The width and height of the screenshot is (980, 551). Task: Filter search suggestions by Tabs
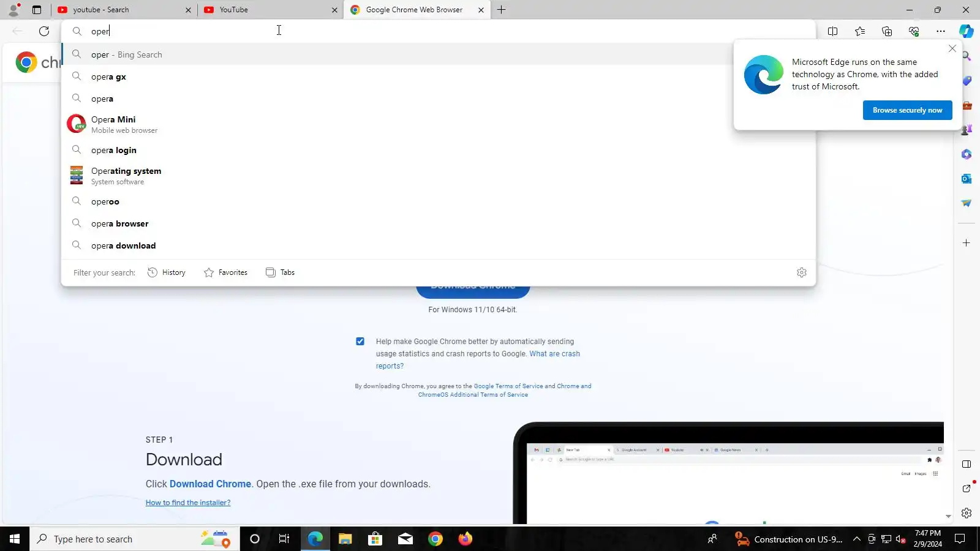tap(280, 272)
